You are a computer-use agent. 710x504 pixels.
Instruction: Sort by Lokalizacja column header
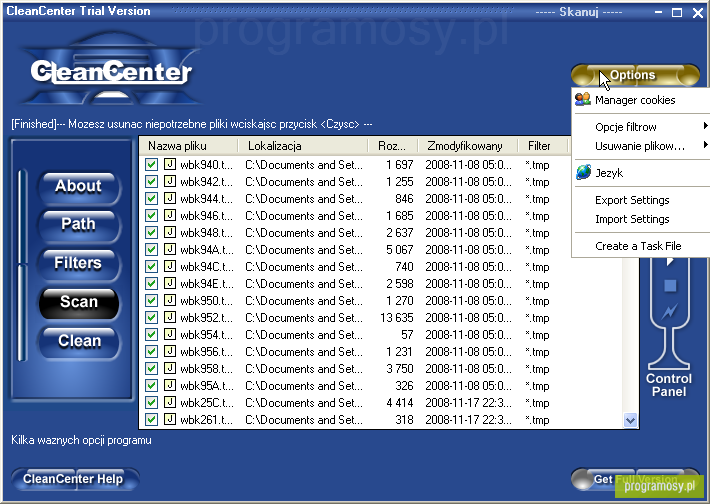point(303,146)
